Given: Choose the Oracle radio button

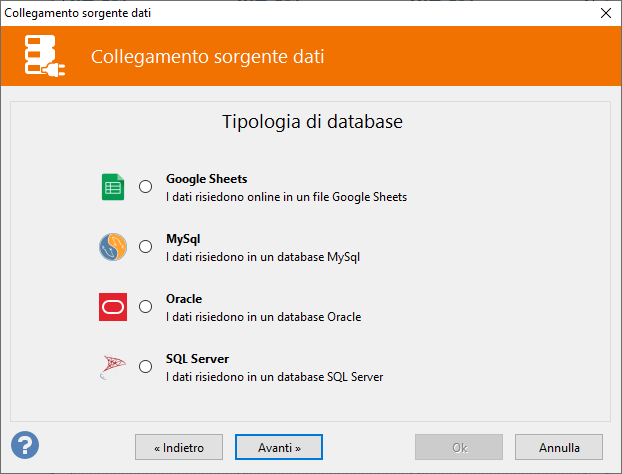Looking at the screenshot, I should 146,306.
